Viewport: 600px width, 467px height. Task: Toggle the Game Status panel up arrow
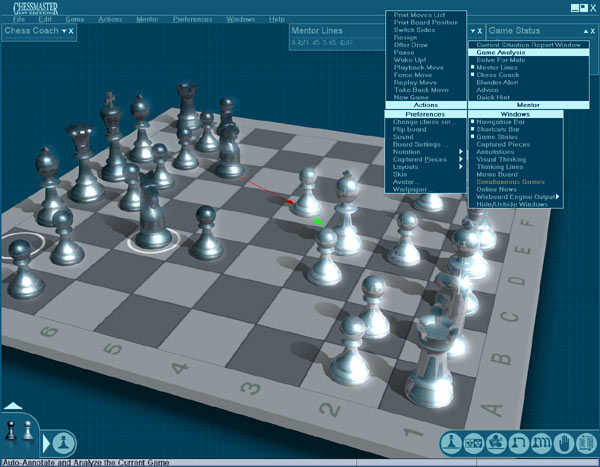point(586,31)
